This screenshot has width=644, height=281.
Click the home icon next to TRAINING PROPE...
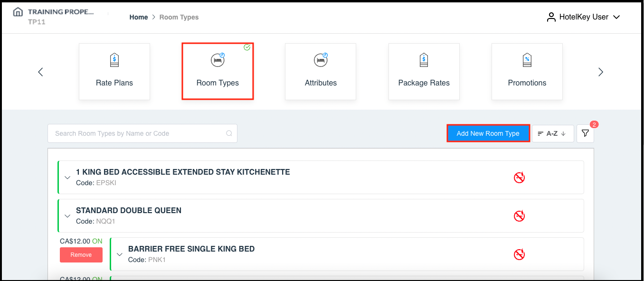[x=17, y=12]
